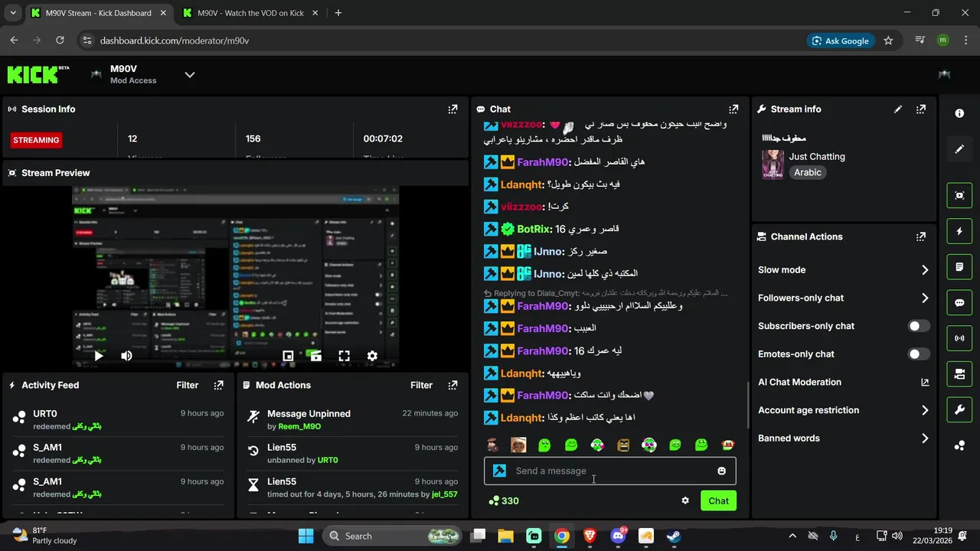980x551 pixels.
Task: Select the M90V Stream Kick Dashboard tab
Action: 98,13
